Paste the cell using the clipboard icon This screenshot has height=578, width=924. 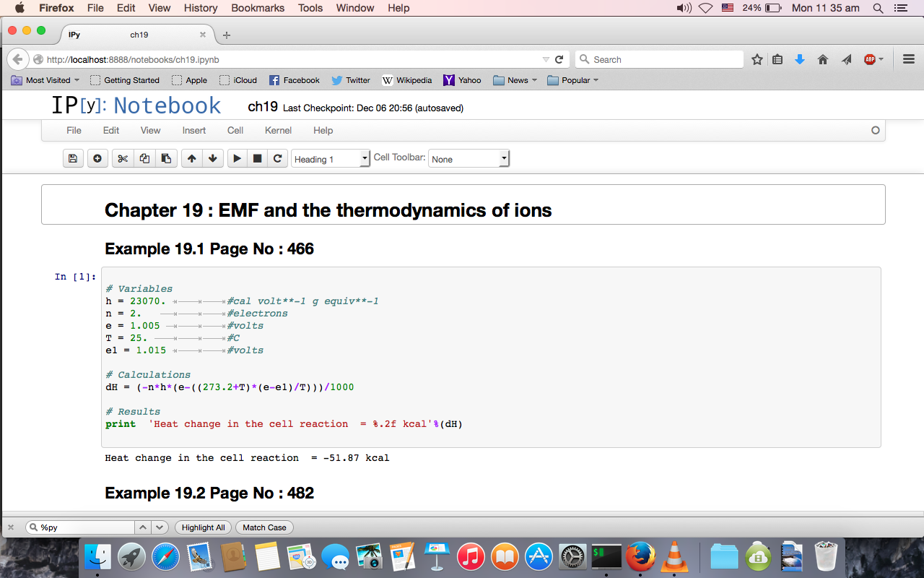pos(166,159)
